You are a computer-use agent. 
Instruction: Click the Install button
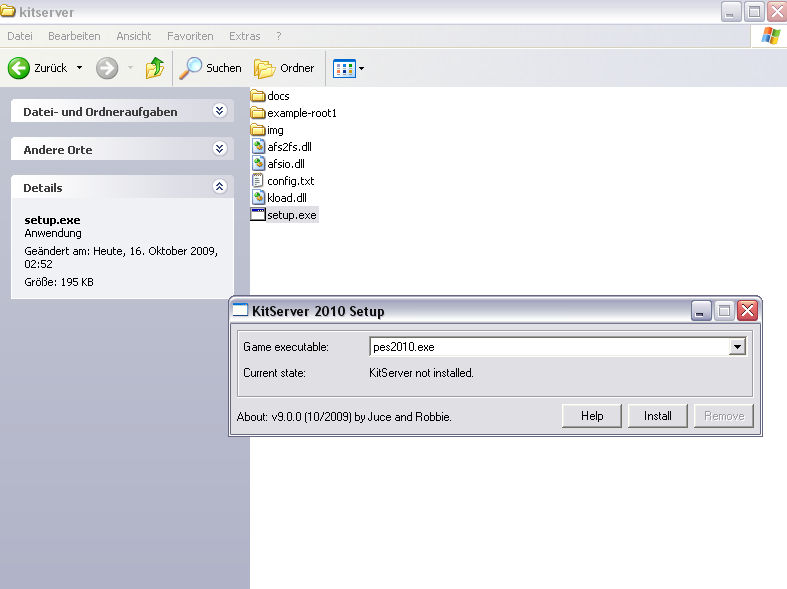click(x=658, y=416)
